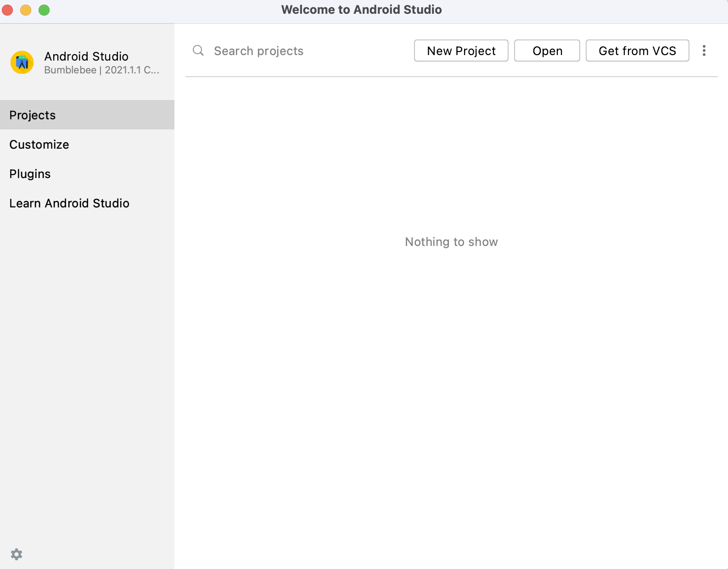Viewport: 728px width, 569px height.
Task: Open the settings gear options menu
Action: [17, 554]
